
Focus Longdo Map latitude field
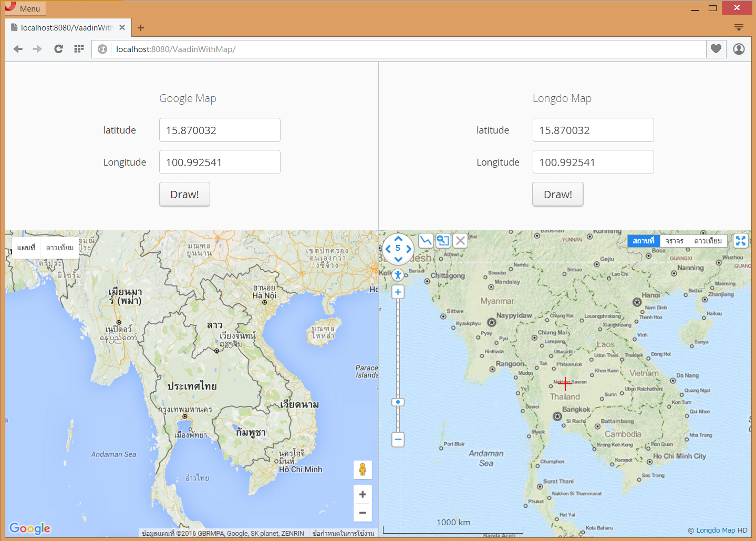coord(593,130)
